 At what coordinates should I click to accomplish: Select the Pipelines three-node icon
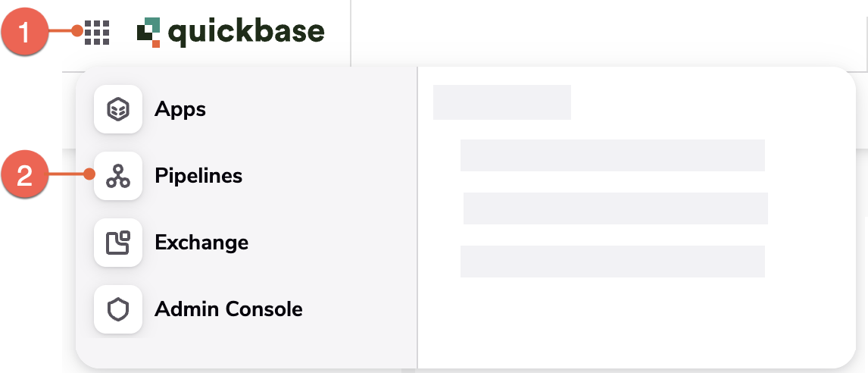point(118,176)
